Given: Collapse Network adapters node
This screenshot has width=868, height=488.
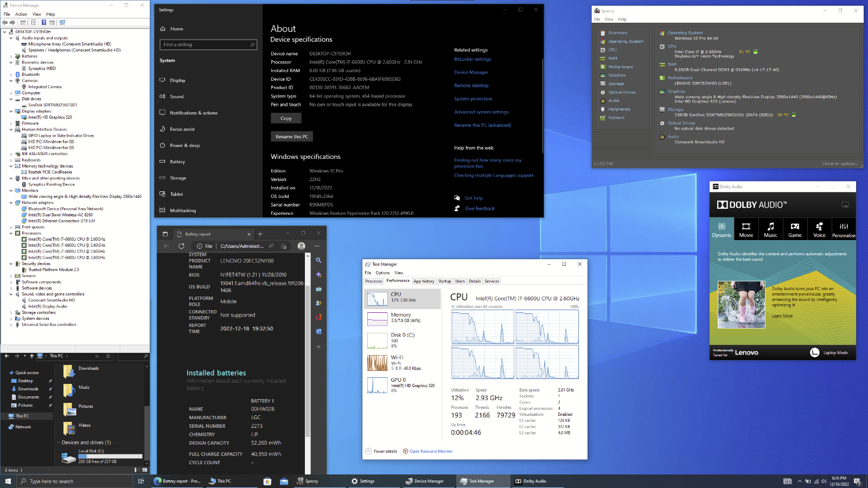Looking at the screenshot, I should tap(11, 203).
